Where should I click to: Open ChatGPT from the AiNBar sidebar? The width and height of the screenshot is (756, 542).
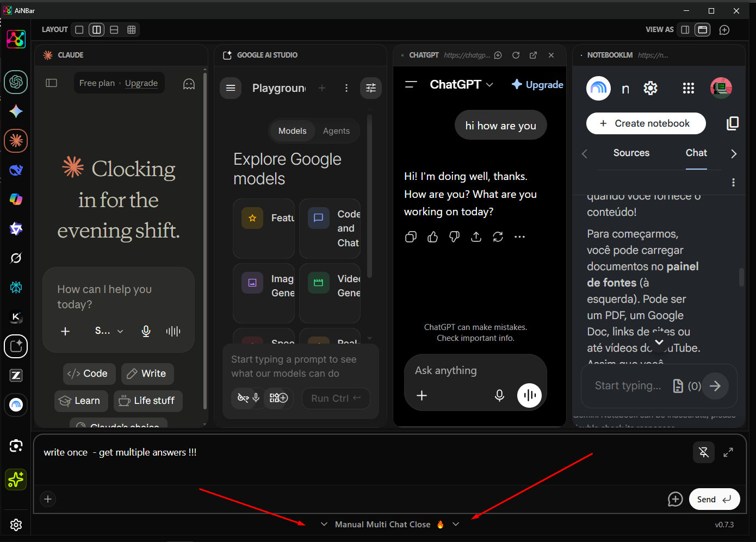[16, 82]
